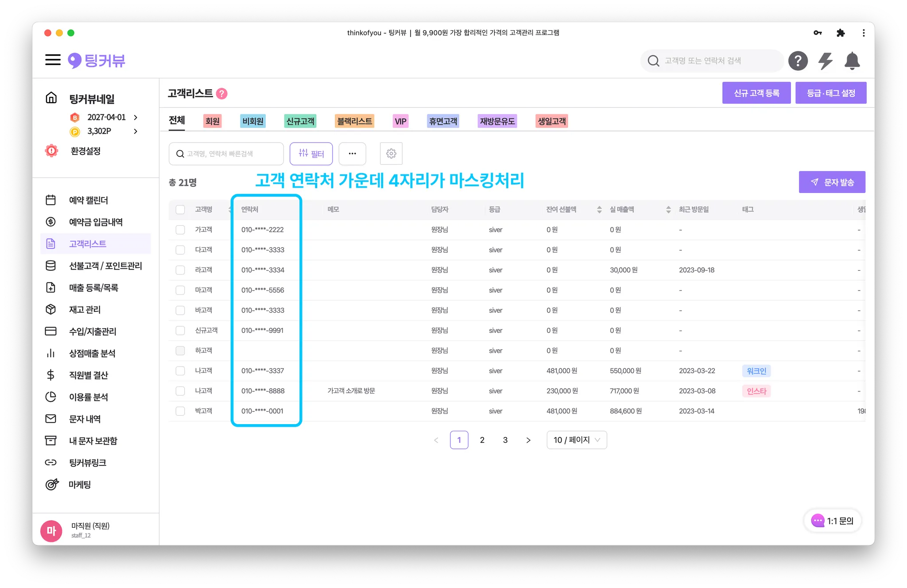Click the 문자 발송 button
This screenshot has height=588, width=907.
point(832,182)
